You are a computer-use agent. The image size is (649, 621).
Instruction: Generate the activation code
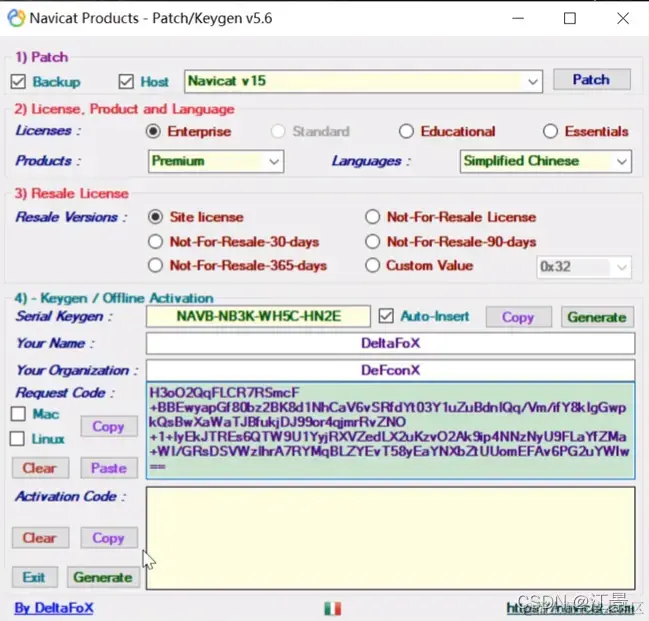click(x=103, y=577)
